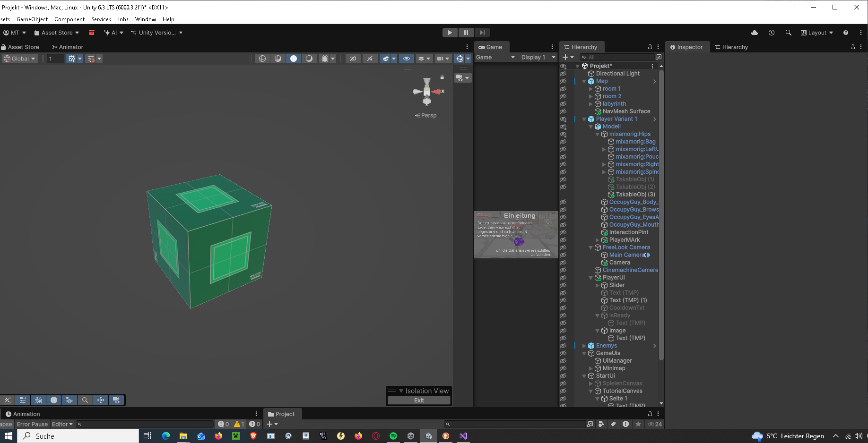This screenshot has height=443, width=868.
Task: Lock the Inspector panel with the padlock icon
Action: coord(852,47)
